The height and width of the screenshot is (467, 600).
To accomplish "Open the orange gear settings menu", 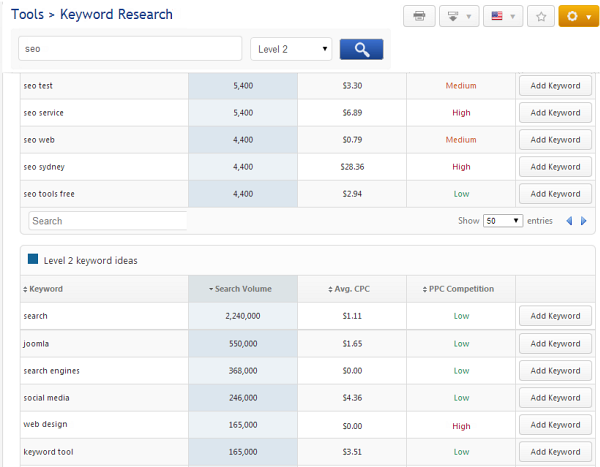I will [578, 17].
